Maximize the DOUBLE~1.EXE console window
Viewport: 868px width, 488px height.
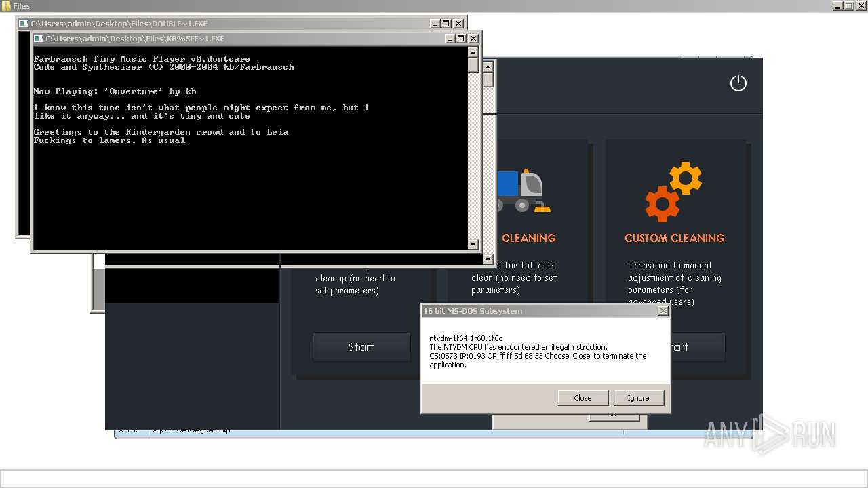(446, 24)
